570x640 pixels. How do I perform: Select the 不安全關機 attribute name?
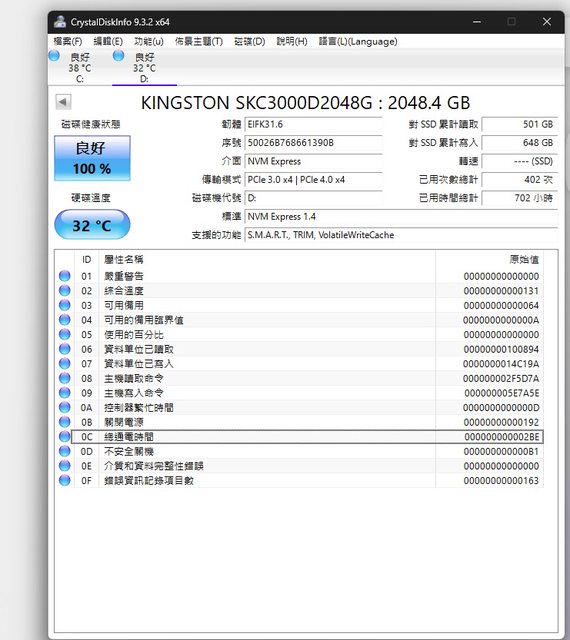pyautogui.click(x=129, y=451)
